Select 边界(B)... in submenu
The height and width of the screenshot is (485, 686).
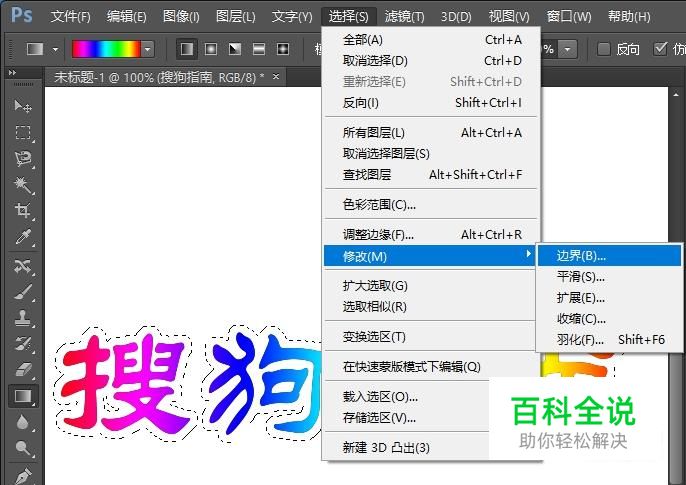point(609,256)
